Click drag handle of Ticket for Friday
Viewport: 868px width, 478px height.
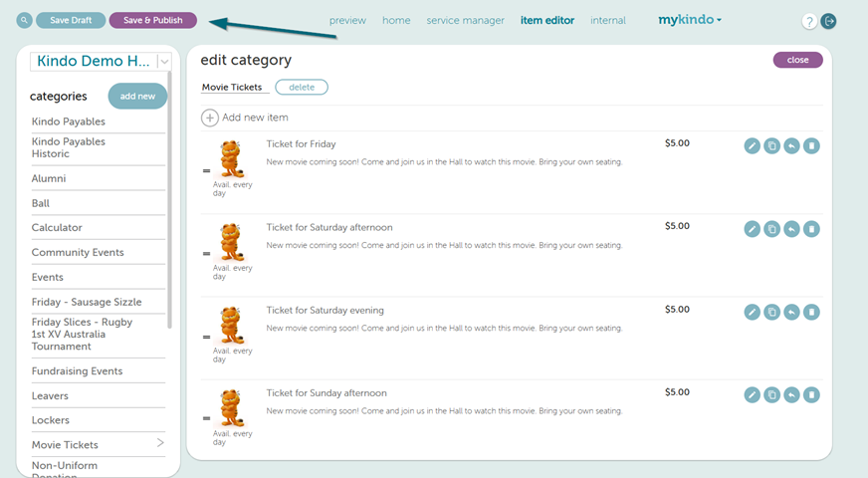[x=206, y=171]
